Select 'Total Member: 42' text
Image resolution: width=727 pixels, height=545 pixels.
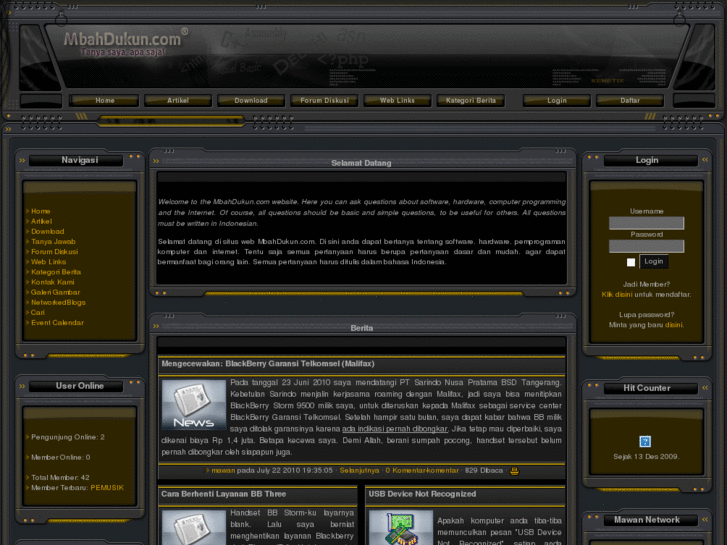tap(60, 478)
